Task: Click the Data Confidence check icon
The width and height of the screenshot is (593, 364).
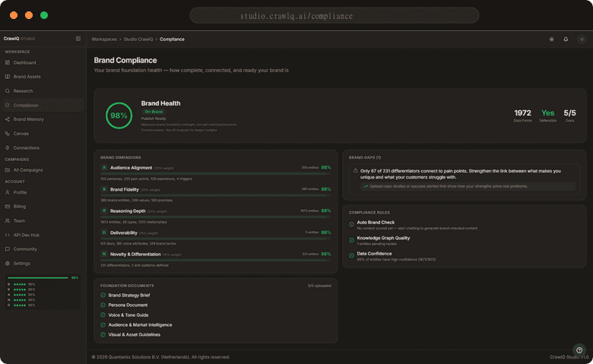Action: (351, 255)
